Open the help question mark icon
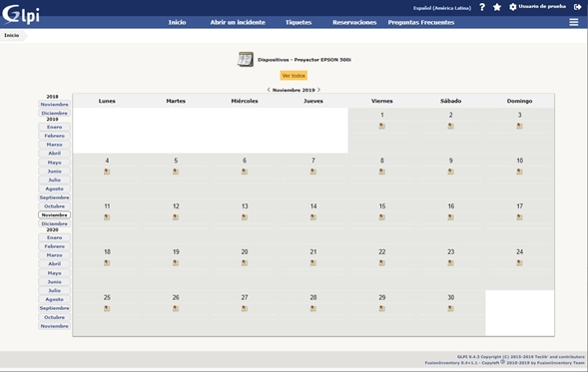The height and width of the screenshot is (372, 588). point(482,7)
